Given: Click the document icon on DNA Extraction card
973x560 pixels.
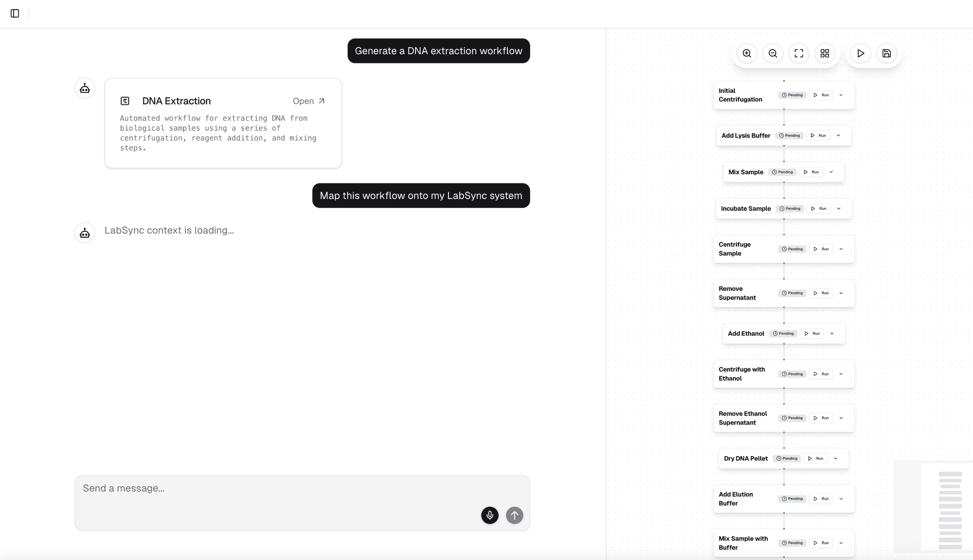Looking at the screenshot, I should 125,101.
